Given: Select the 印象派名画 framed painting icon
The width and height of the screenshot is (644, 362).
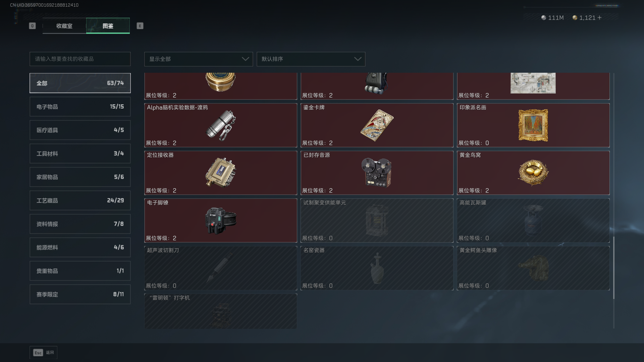Looking at the screenshot, I should [533, 125].
